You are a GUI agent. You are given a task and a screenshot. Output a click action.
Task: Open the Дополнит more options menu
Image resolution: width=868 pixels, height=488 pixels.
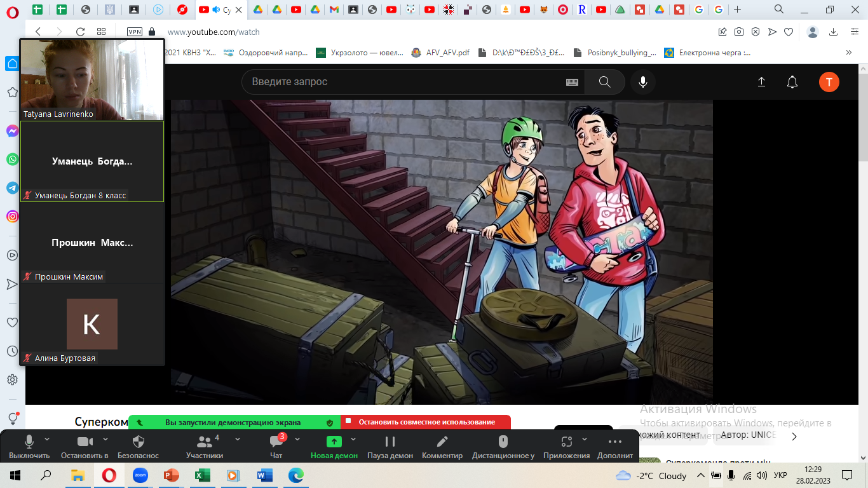(x=615, y=447)
